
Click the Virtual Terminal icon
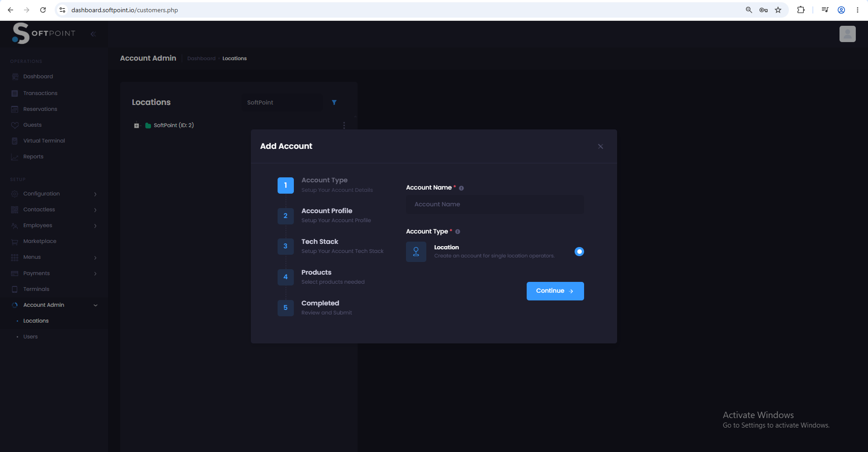[x=14, y=141]
